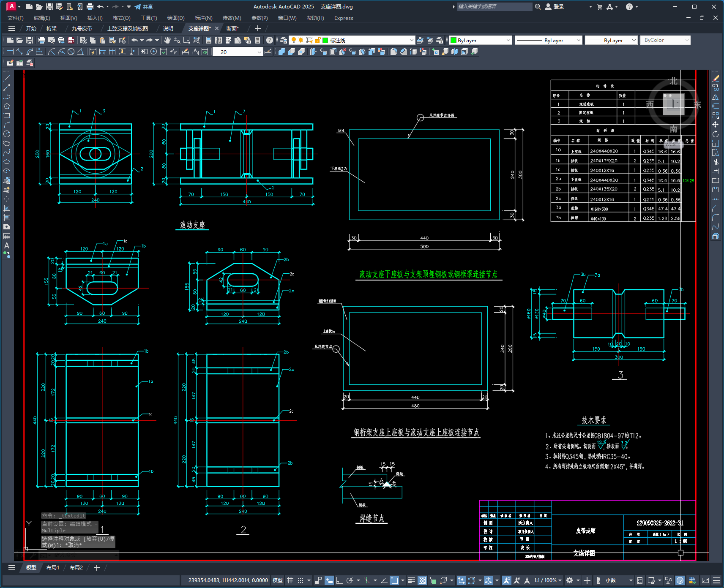Click the DWF publish icon
Image resolution: width=724 pixels, height=588 pixels.
click(x=71, y=40)
